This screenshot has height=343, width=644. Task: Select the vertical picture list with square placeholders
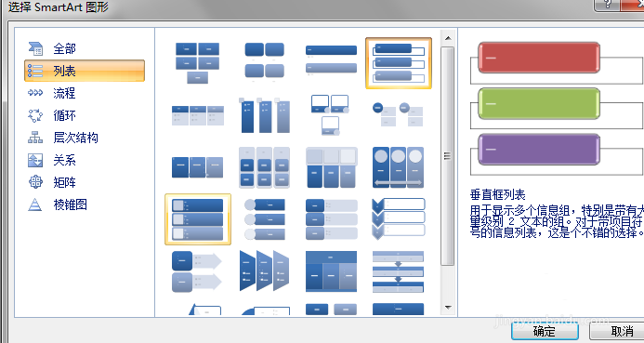point(198,219)
